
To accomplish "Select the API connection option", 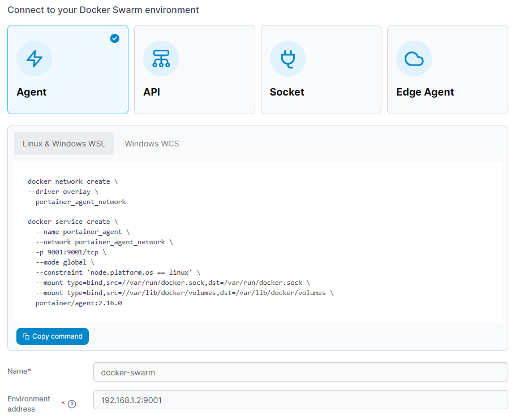I will point(195,70).
